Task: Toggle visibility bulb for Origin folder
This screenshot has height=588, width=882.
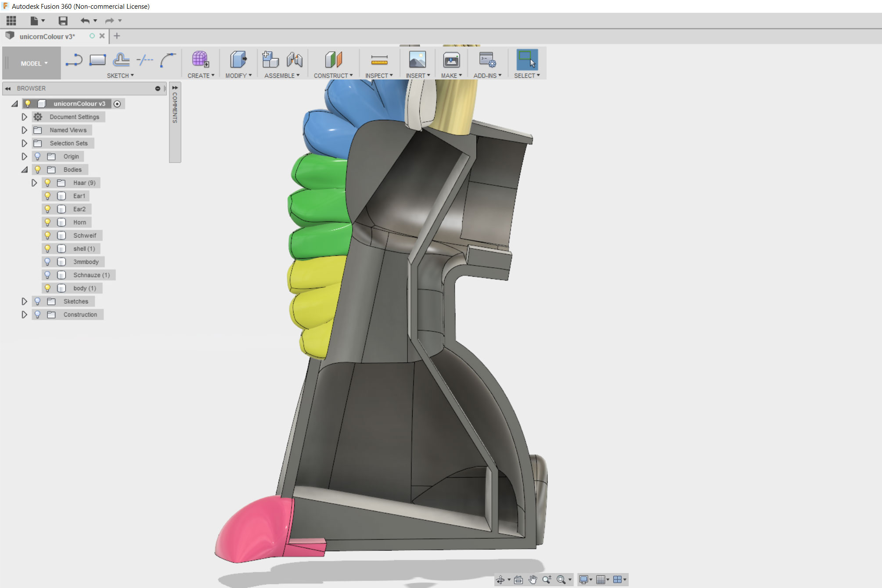Action: tap(38, 156)
